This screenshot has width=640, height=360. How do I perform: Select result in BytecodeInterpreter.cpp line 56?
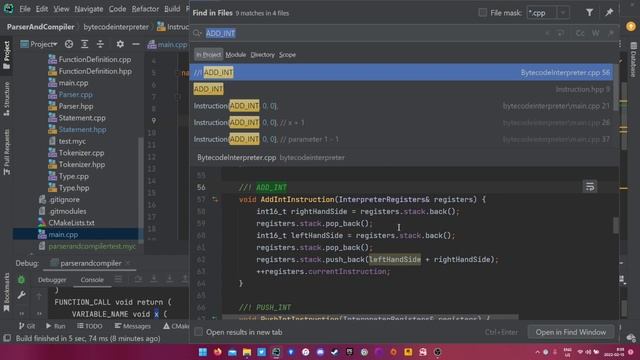402,73
